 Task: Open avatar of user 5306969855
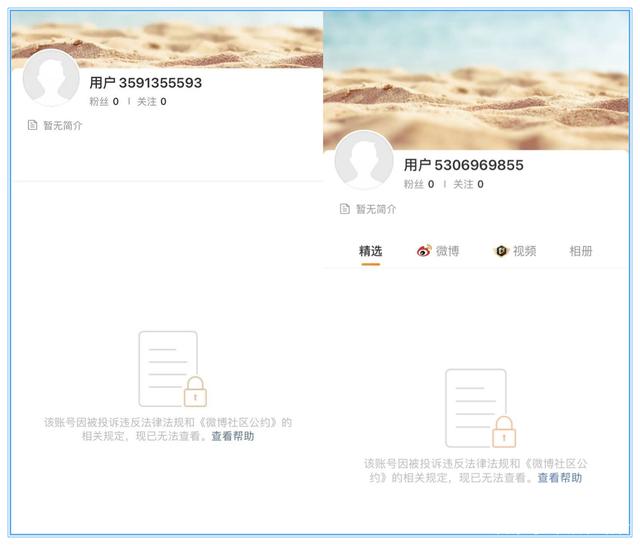pyautogui.click(x=364, y=160)
